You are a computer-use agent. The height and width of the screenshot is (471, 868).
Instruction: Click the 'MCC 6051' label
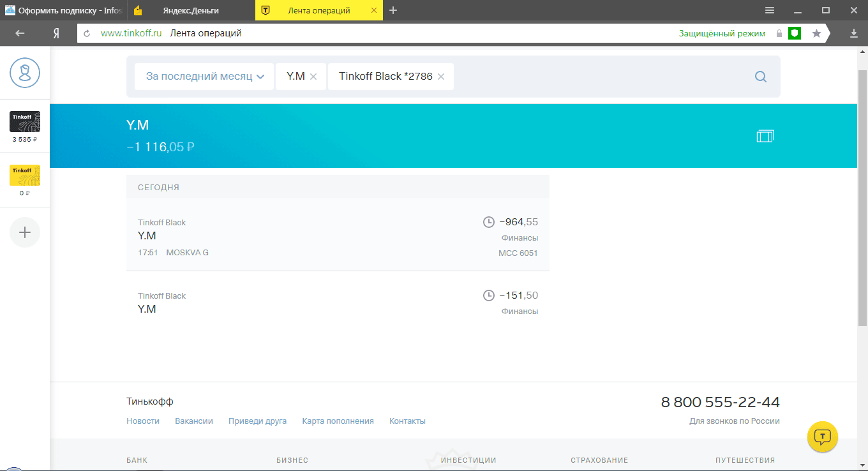click(x=518, y=253)
